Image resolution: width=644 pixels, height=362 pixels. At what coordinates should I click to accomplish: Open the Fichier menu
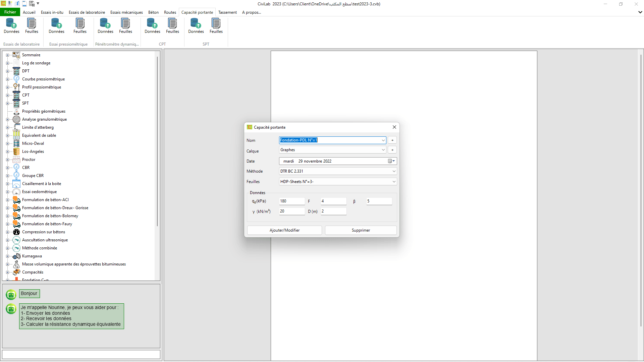tap(10, 12)
